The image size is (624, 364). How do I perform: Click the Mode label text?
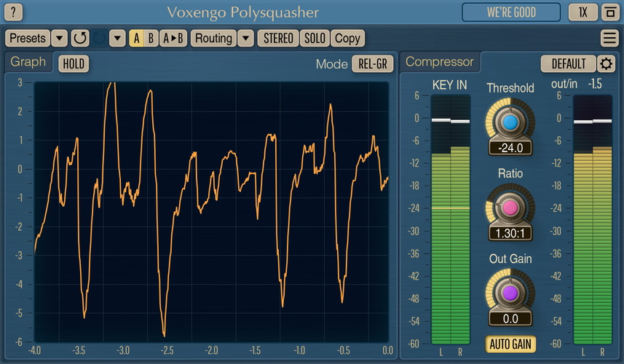point(332,64)
